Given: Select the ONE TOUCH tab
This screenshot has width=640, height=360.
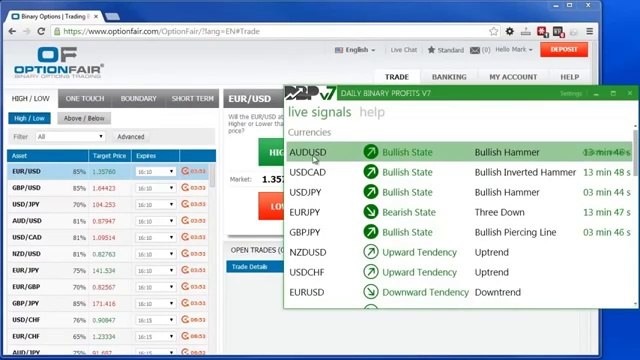Looking at the screenshot, I should click(x=85, y=98).
